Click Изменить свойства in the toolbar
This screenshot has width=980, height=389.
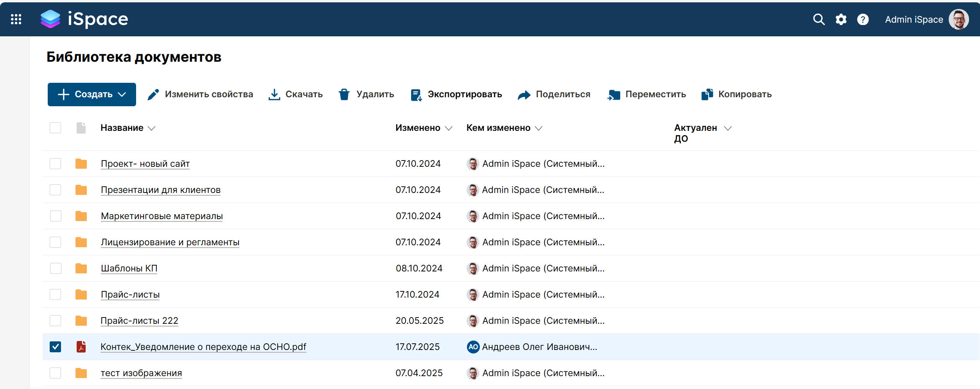(x=200, y=95)
